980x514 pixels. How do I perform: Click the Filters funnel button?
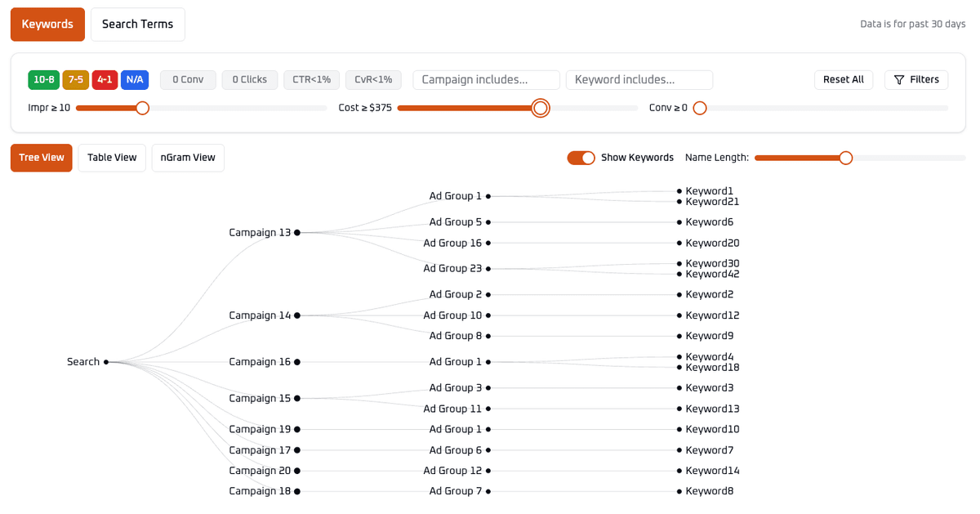(916, 79)
